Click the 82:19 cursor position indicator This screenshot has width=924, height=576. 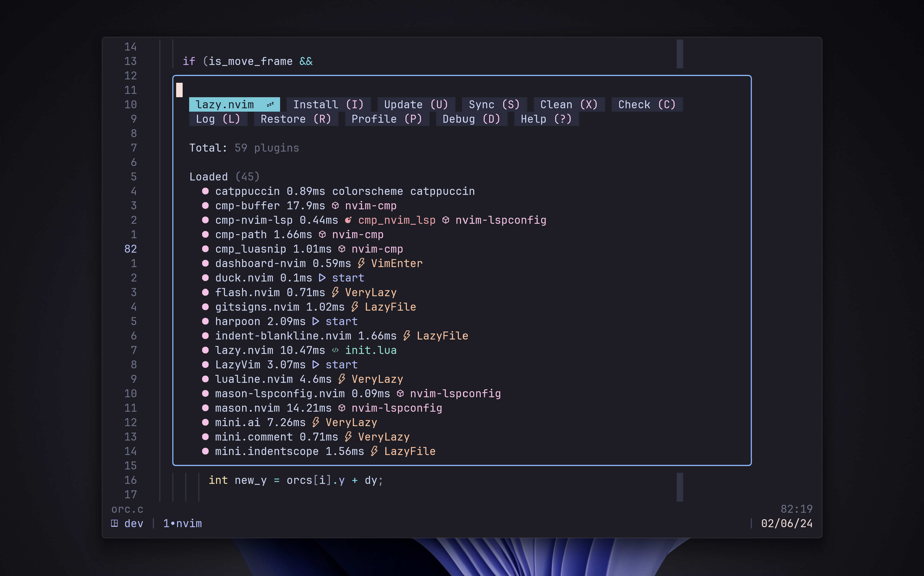pyautogui.click(x=796, y=509)
